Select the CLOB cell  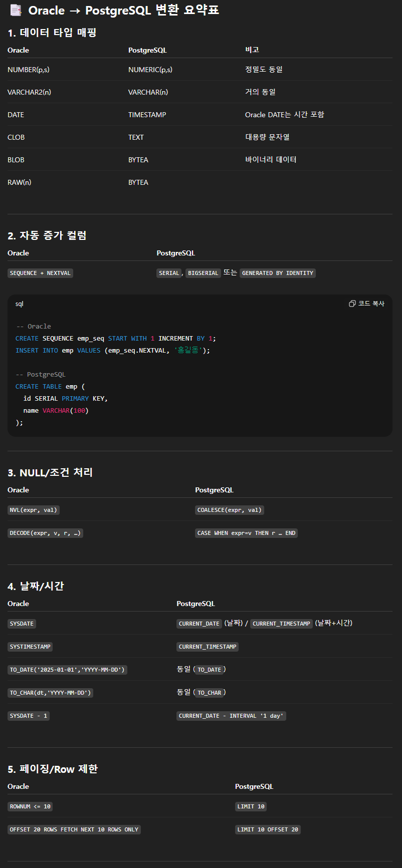pos(16,137)
